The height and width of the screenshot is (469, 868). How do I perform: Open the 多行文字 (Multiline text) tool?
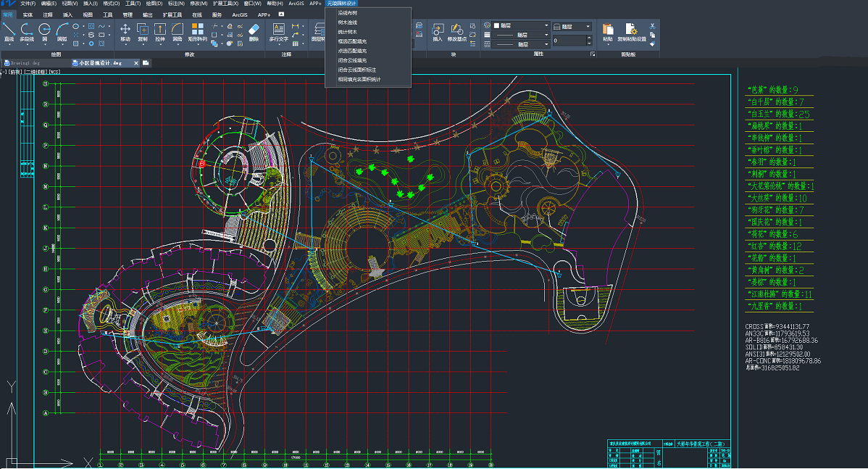279,31
